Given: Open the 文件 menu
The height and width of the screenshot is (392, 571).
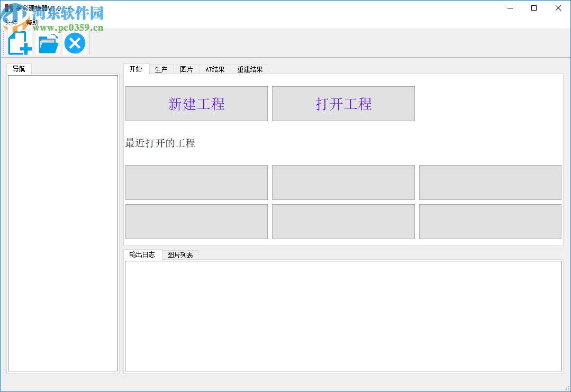Looking at the screenshot, I should pos(11,23).
